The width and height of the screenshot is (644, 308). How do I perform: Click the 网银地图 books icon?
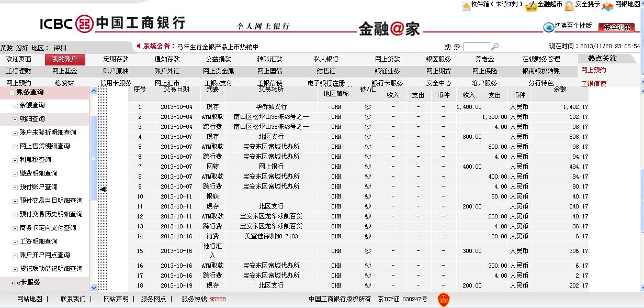tap(607, 6)
